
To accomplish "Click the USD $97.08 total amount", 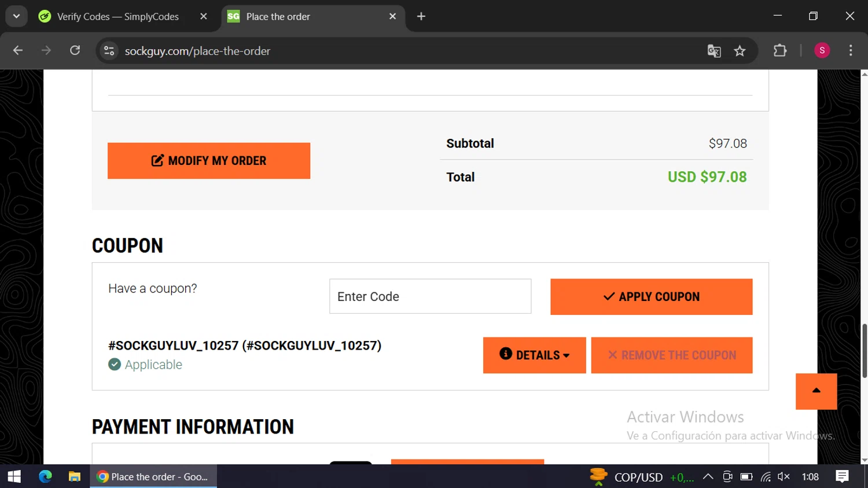I will coord(707,177).
